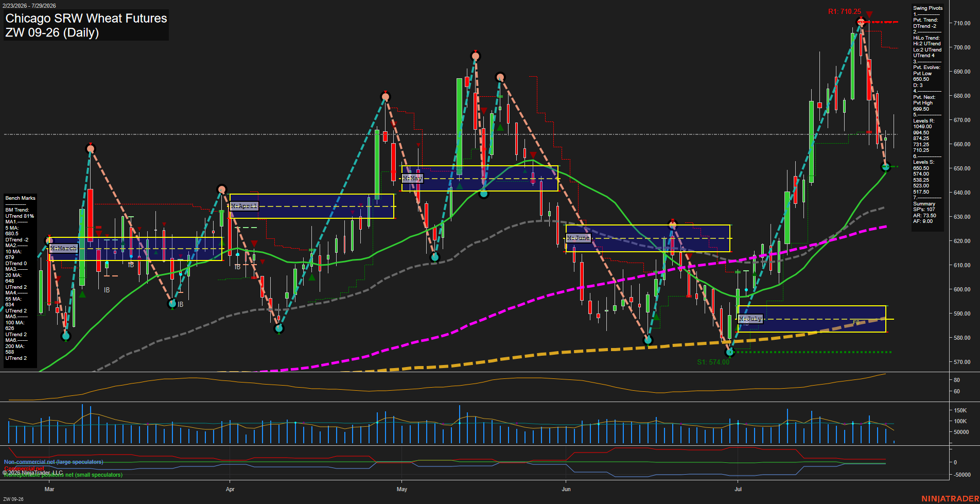Select the swing low pivot circle at S1 574.00
The width and height of the screenshot is (980, 504).
pos(729,352)
